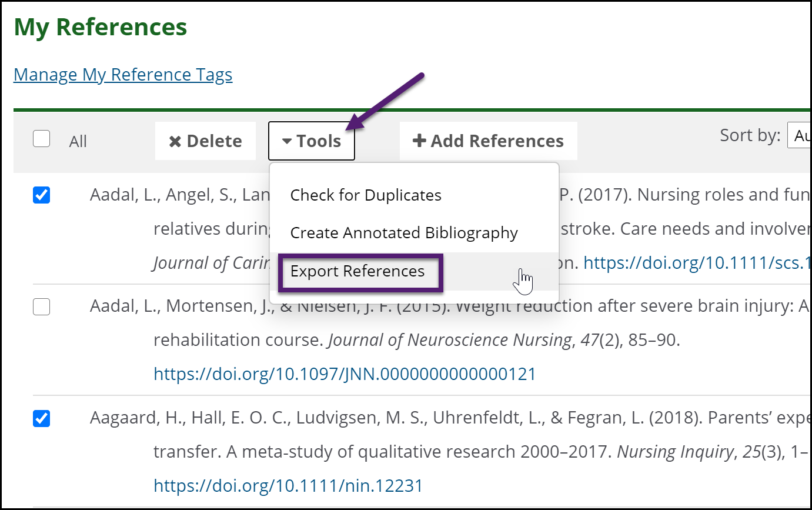Image resolution: width=812 pixels, height=510 pixels.
Task: Uncheck the Aagaard 2018 reference
Action: [41, 418]
